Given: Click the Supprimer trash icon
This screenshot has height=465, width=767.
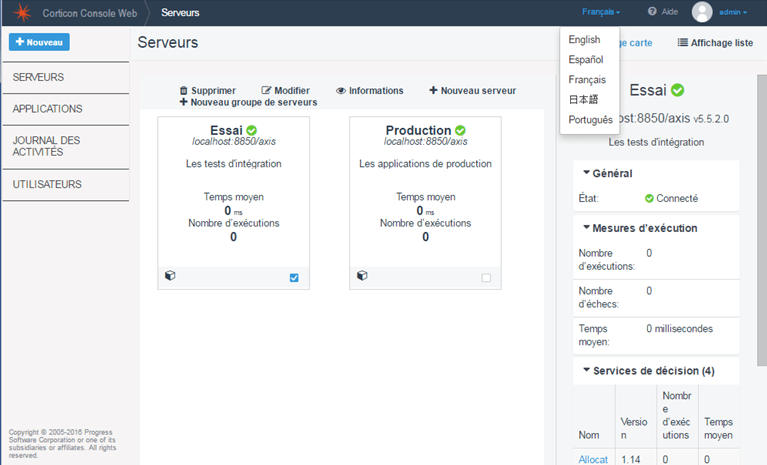Looking at the screenshot, I should tap(183, 90).
